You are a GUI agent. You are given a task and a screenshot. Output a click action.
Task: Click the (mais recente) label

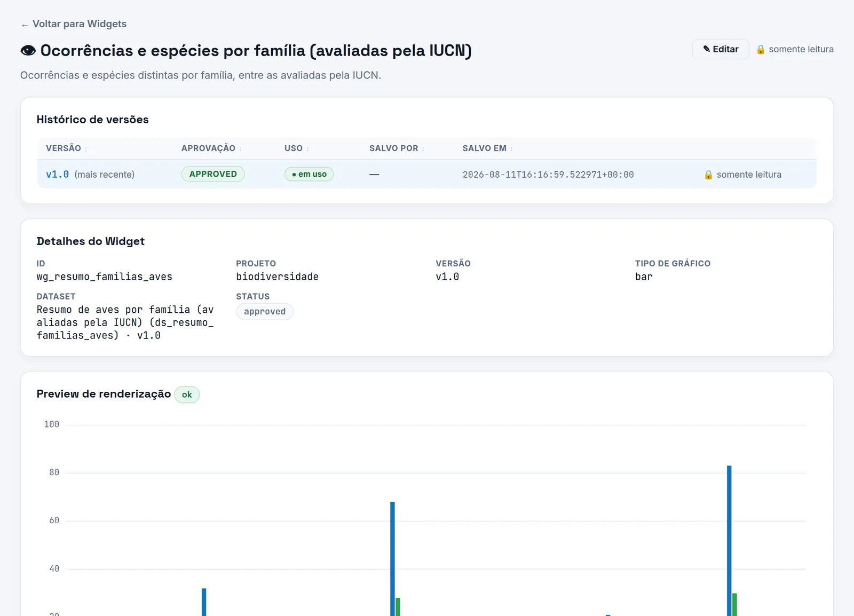point(105,175)
